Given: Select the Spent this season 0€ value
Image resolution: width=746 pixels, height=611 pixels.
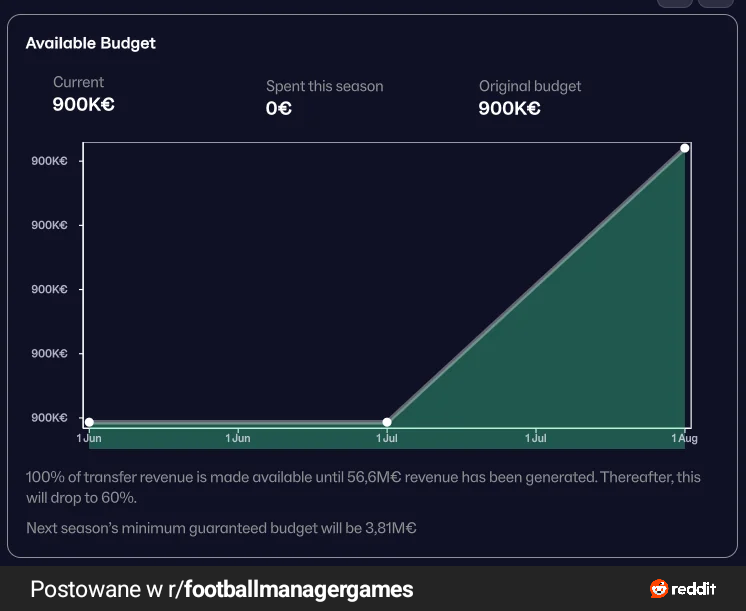Looking at the screenshot, I should pos(279,108).
